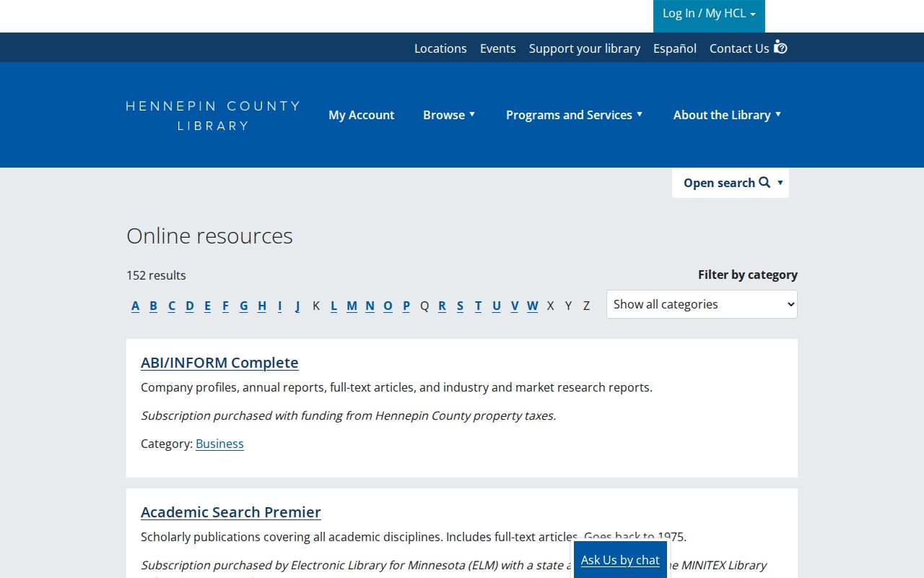Open the Events page

tap(498, 48)
